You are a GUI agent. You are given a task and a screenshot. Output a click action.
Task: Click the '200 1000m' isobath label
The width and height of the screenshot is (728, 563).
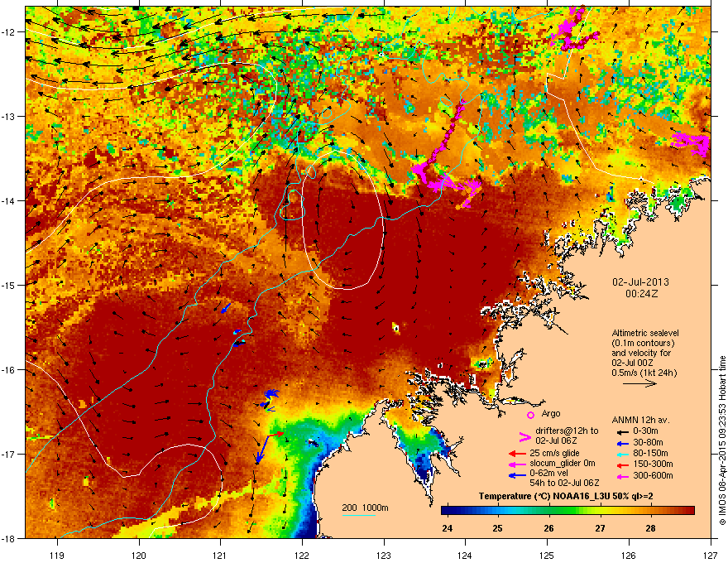pyautogui.click(x=366, y=508)
